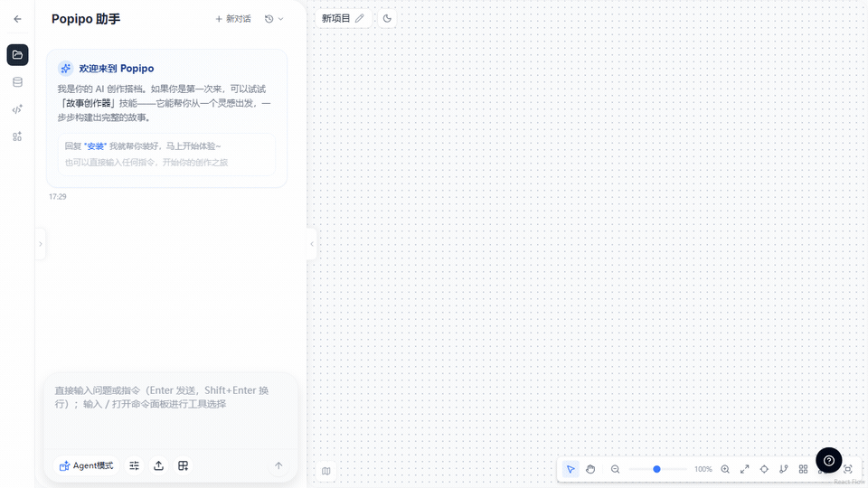Open the folder projects tab in the sidebar
The image size is (868, 488).
click(17, 55)
